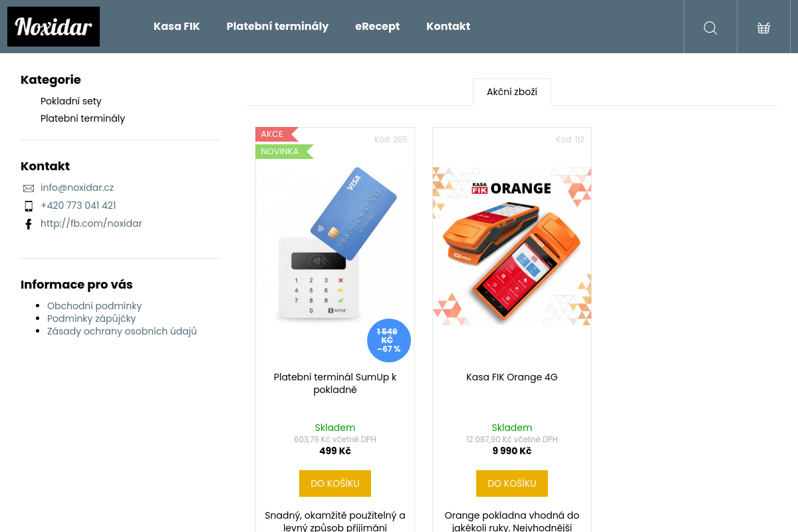Click the Noxidar logo

click(53, 27)
